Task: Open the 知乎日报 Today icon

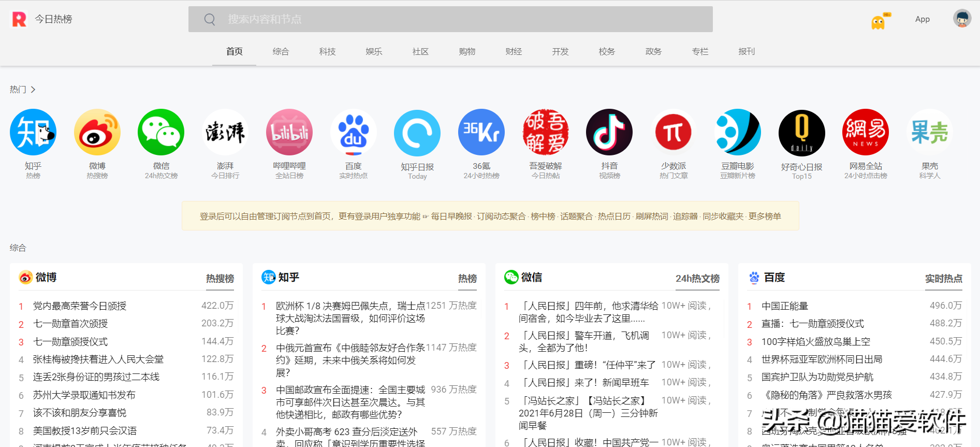Action: pos(417,133)
